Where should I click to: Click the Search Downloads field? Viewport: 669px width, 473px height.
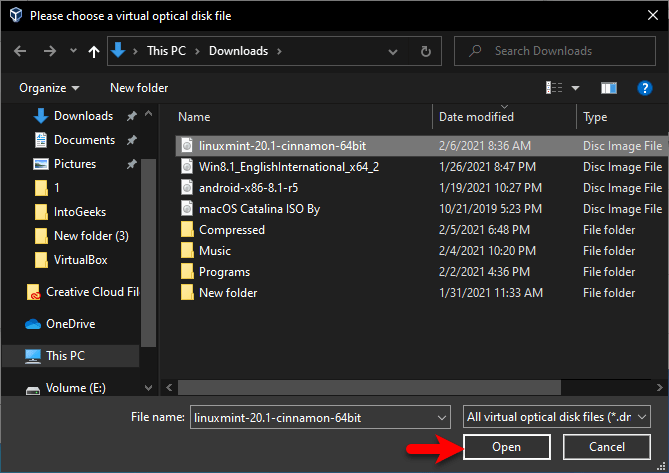tap(555, 51)
